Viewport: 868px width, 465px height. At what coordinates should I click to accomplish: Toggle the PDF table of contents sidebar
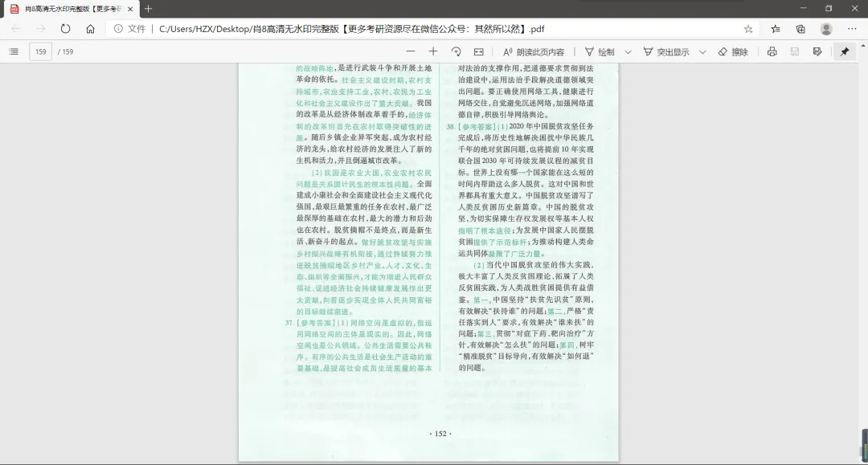coord(14,51)
